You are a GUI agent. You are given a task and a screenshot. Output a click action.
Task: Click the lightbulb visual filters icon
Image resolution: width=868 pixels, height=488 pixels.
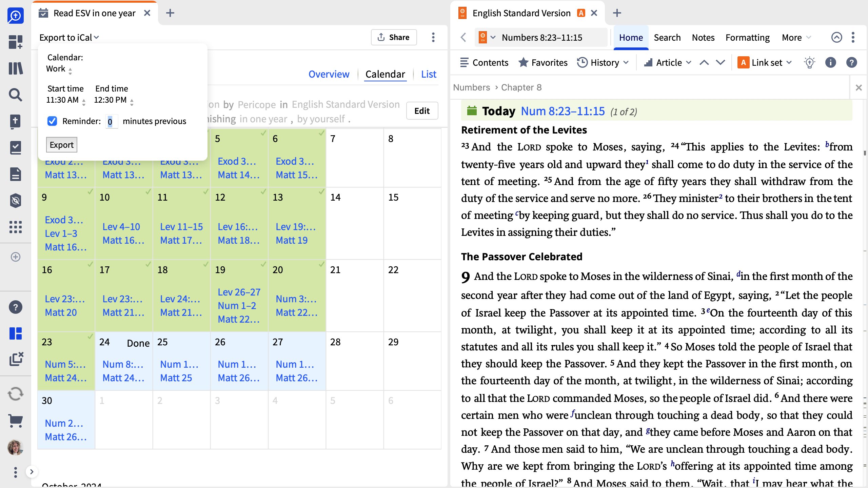point(809,63)
